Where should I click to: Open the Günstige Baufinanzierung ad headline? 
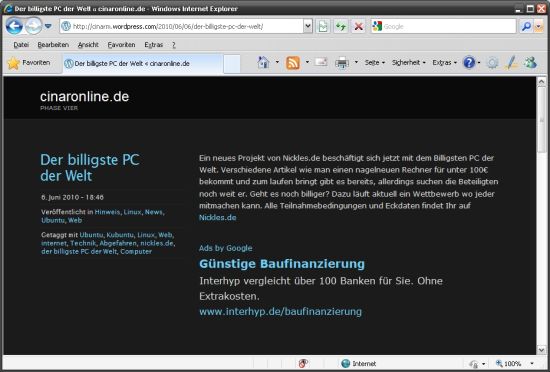282,264
